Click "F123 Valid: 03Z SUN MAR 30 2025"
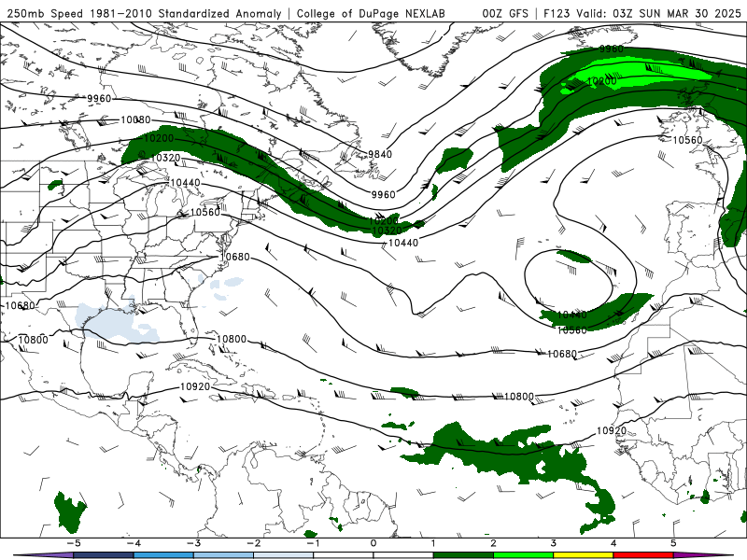This screenshot has width=747, height=560. (x=642, y=13)
